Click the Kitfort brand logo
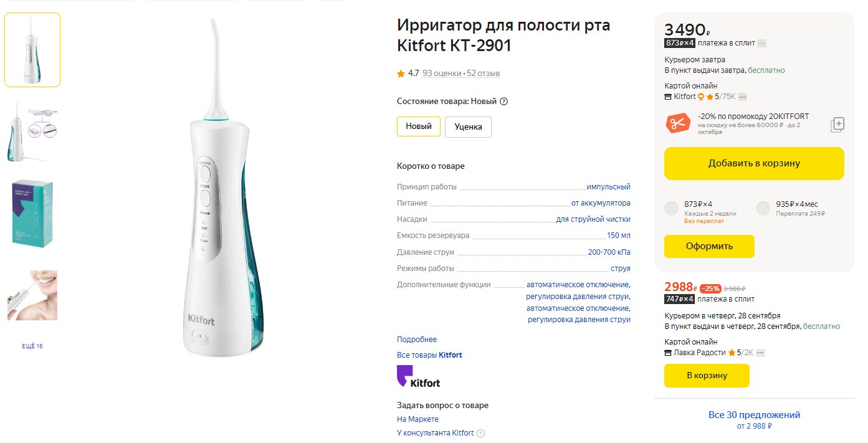868x443 pixels. [418, 377]
